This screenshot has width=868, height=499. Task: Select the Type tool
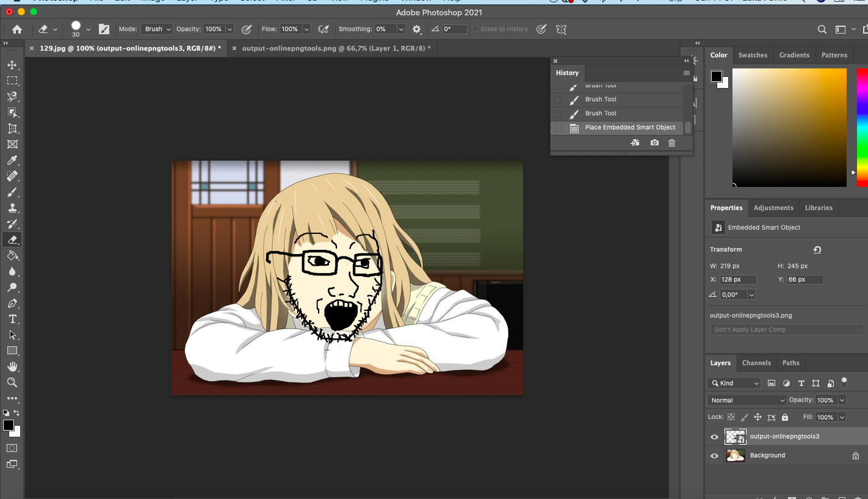[12, 319]
